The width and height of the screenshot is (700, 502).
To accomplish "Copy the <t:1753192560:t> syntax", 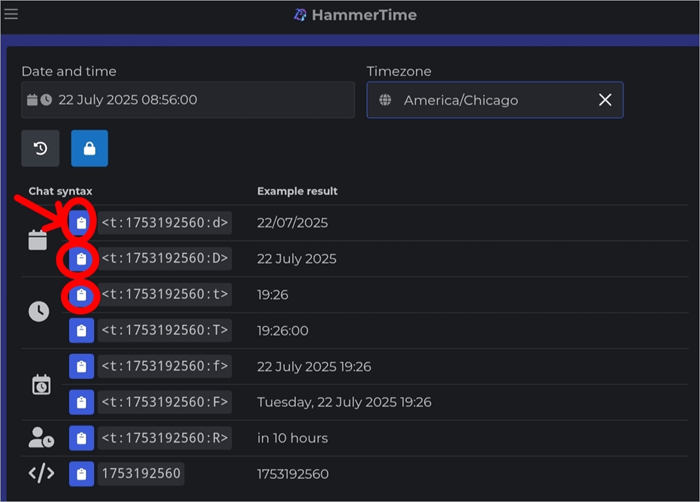I will point(81,295).
